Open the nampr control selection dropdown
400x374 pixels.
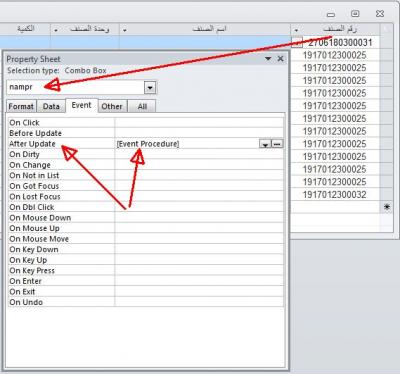(150, 88)
